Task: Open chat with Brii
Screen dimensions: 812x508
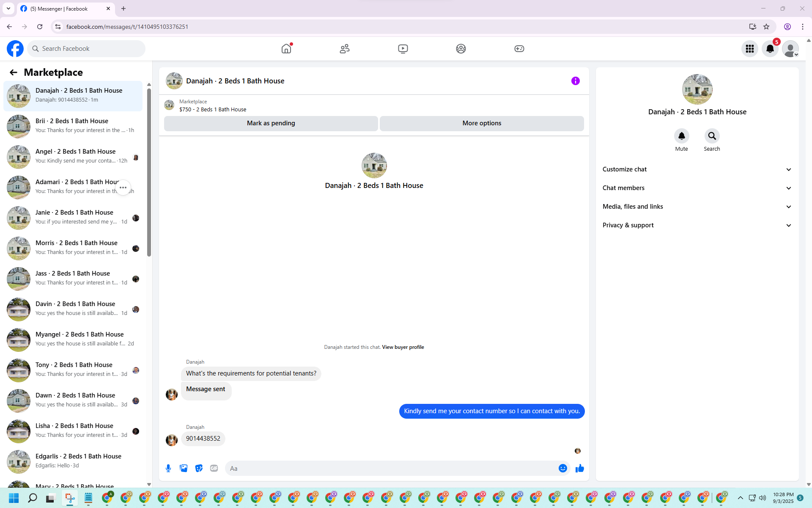Action: pyautogui.click(x=73, y=127)
